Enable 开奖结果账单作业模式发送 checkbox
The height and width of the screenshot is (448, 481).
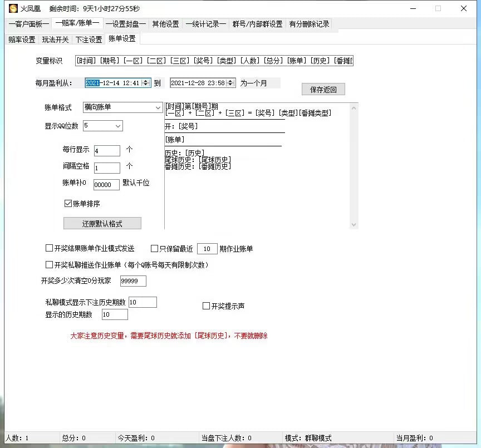tap(49, 249)
